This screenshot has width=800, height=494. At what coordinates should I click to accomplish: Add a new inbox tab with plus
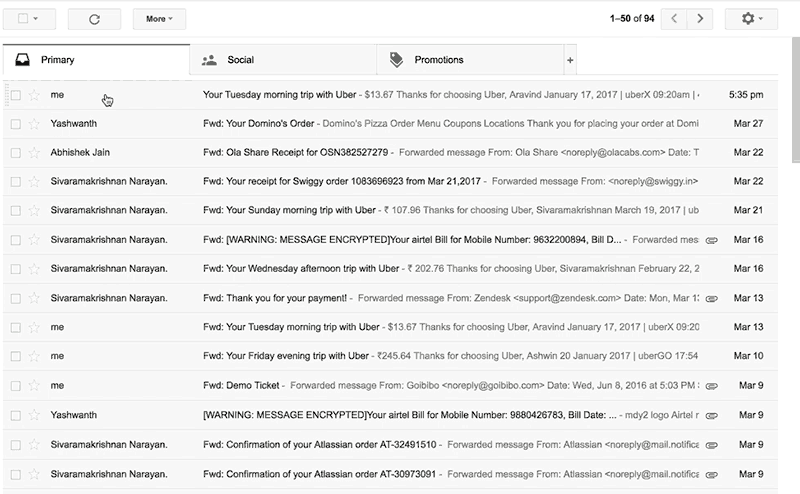[570, 60]
